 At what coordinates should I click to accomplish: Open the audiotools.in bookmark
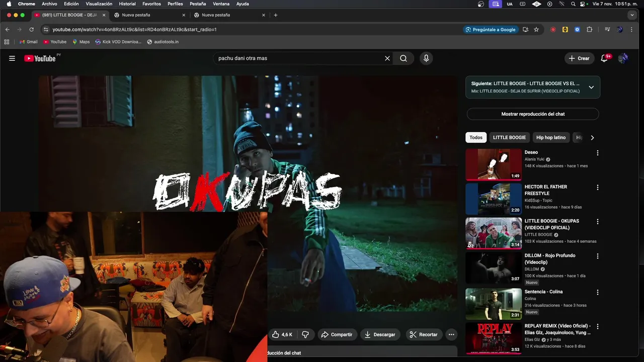tap(163, 42)
